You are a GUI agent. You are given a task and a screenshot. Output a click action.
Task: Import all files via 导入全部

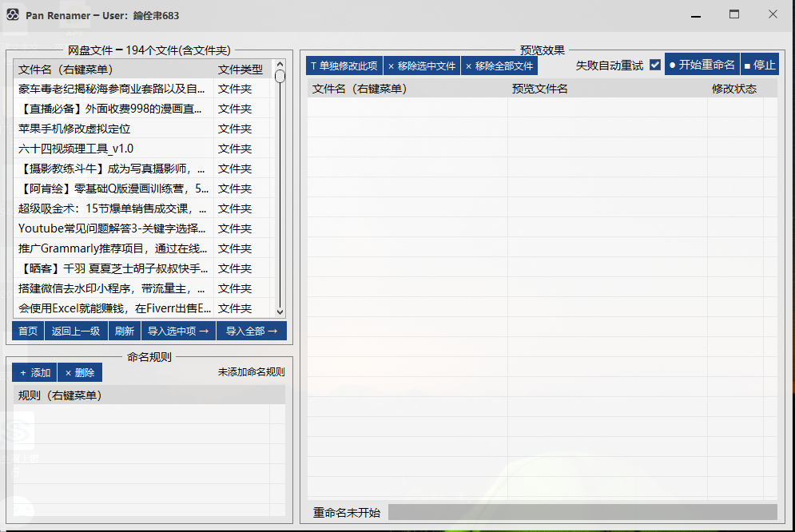[251, 331]
